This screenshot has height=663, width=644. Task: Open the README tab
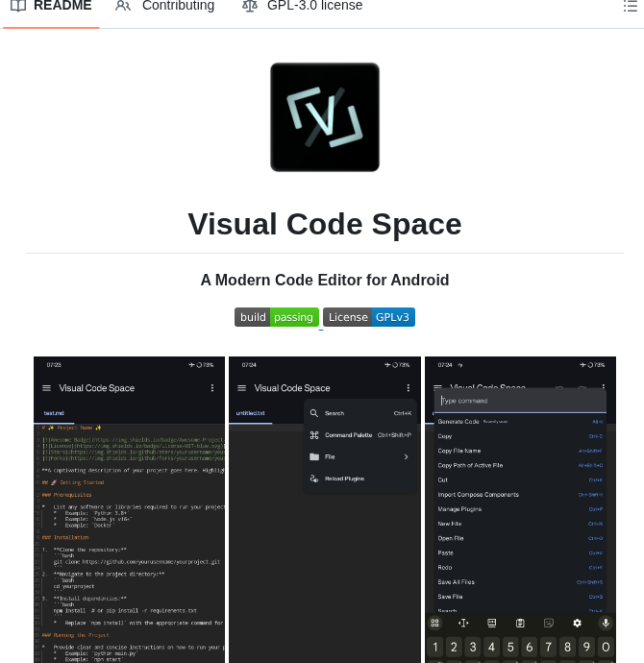coord(51,6)
